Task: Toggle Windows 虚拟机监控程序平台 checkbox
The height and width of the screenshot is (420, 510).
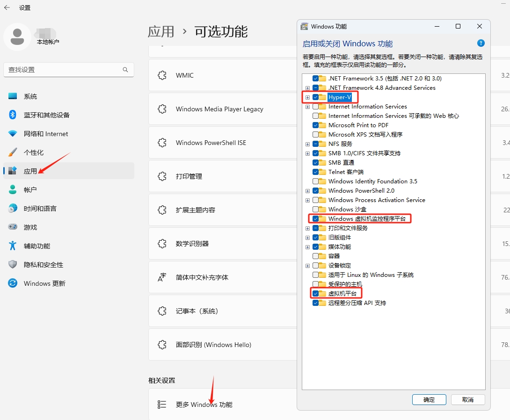Action: pos(315,219)
